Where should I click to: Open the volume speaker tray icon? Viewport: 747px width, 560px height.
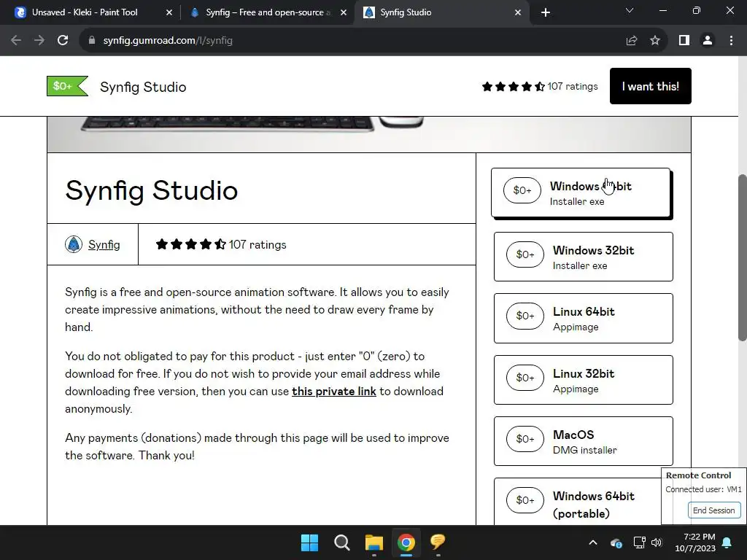(x=657, y=542)
